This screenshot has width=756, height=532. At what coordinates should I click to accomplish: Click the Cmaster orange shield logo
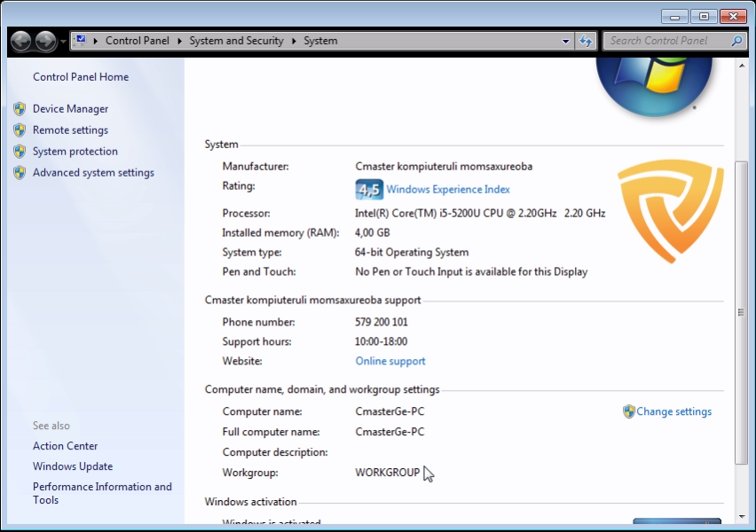click(671, 211)
